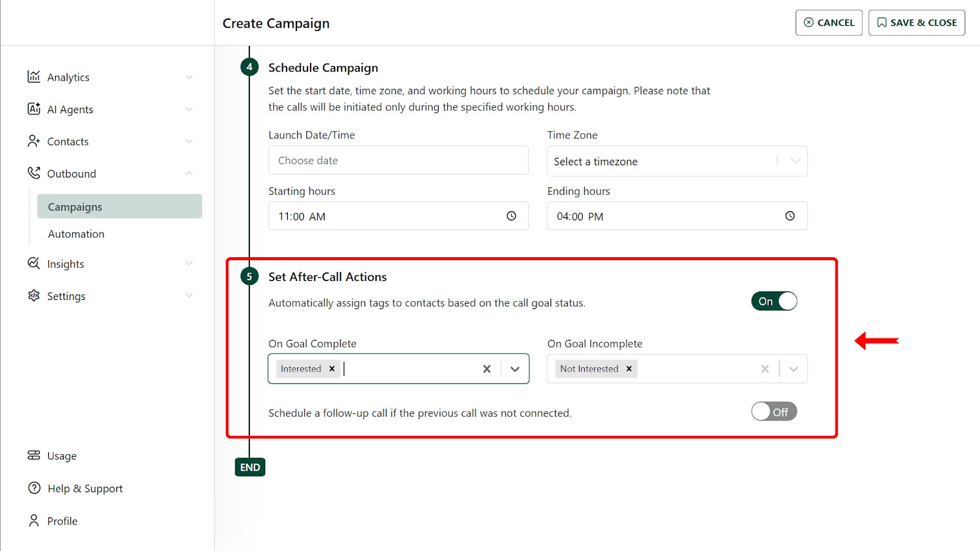Expand the On Goal Complete dropdown
The height and width of the screenshot is (551, 980).
(x=514, y=369)
